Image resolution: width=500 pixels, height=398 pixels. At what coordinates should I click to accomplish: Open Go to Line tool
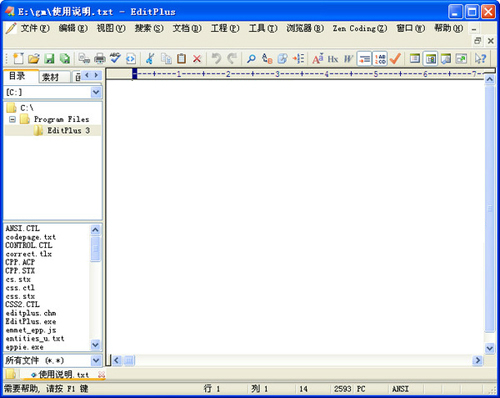pyautogui.click(x=298, y=59)
